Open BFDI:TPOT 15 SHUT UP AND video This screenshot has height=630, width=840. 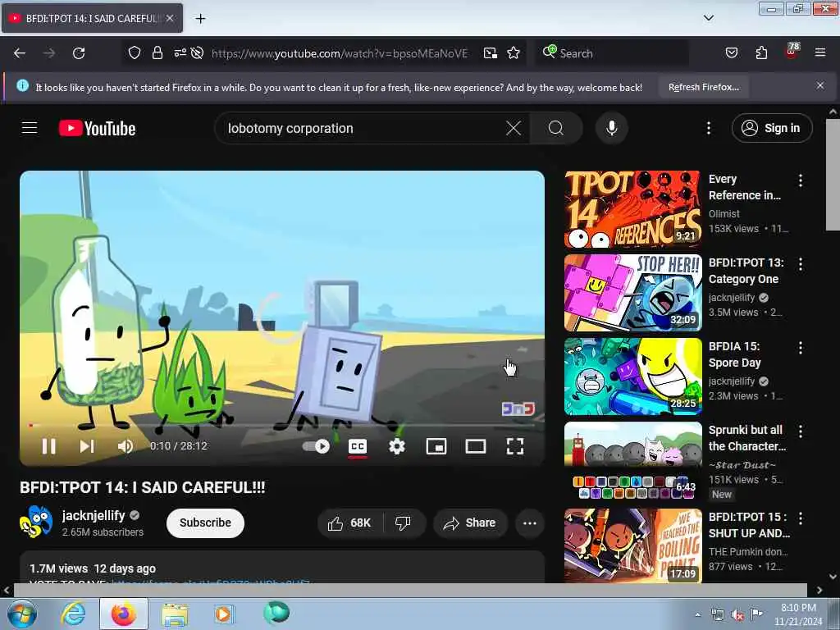pos(632,545)
